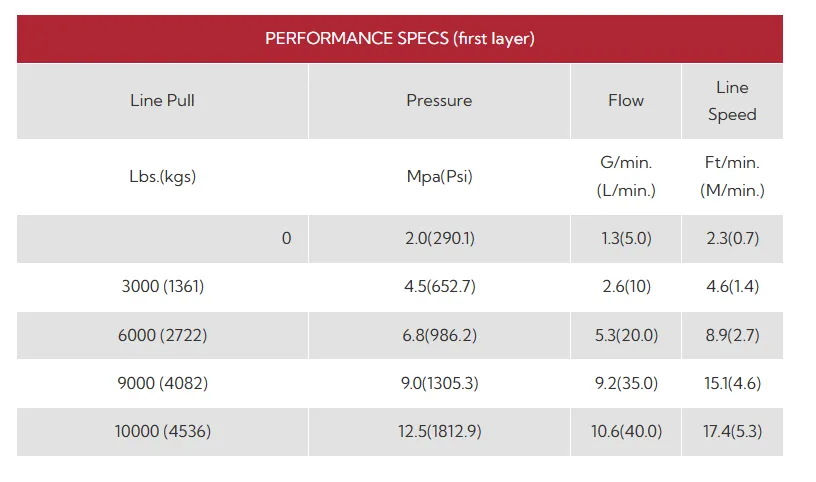Click the 12.5(1812.9) pressure value
Screen dimensions: 816x482
tap(439, 432)
